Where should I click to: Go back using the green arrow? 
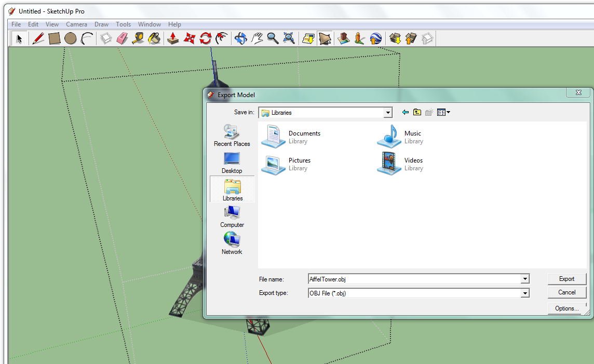406,113
